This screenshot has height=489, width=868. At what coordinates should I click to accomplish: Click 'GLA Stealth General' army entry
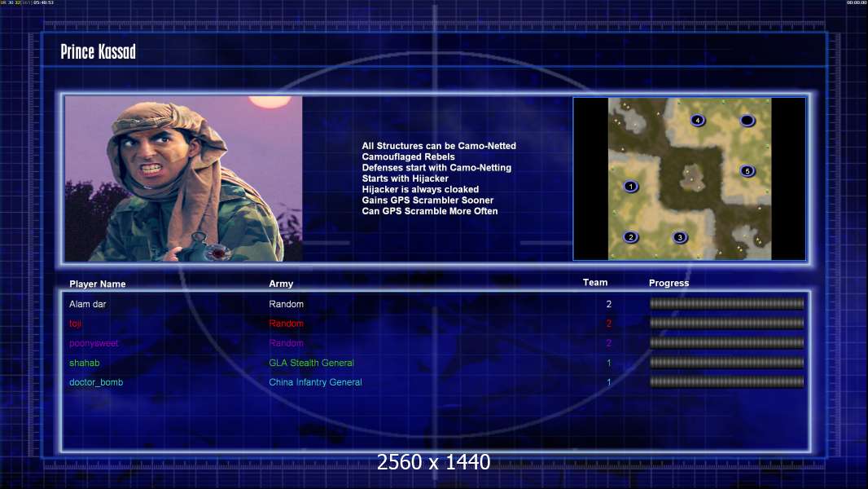(311, 363)
